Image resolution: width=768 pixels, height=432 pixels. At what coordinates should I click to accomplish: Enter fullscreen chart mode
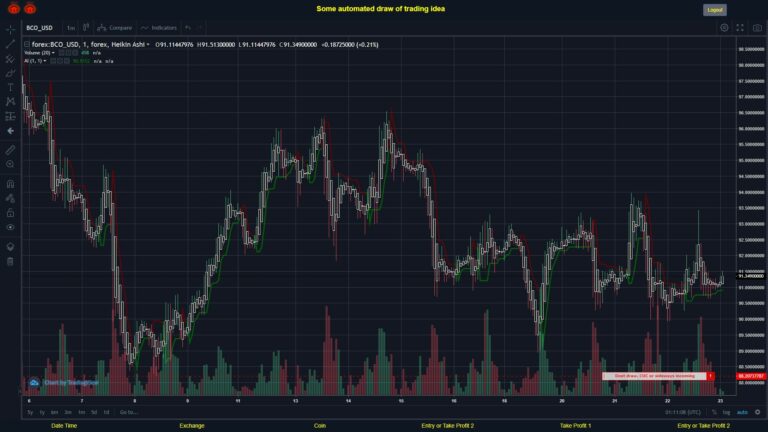(x=740, y=28)
